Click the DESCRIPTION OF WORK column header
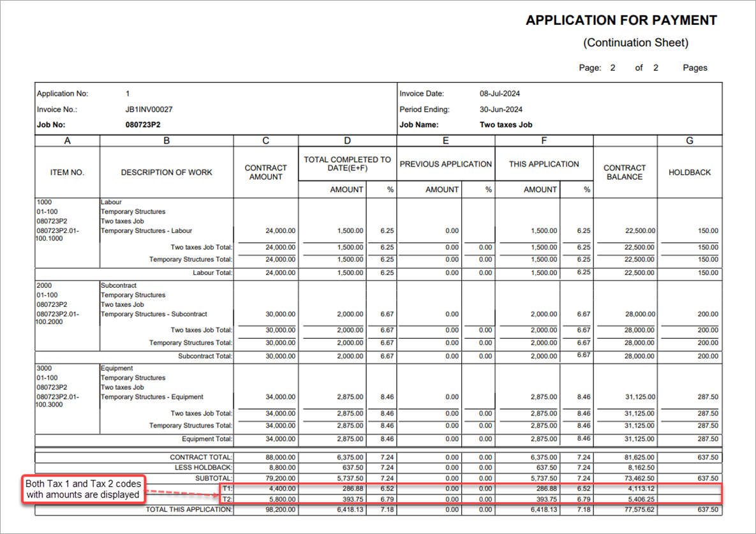The image size is (756, 534). pos(167,172)
